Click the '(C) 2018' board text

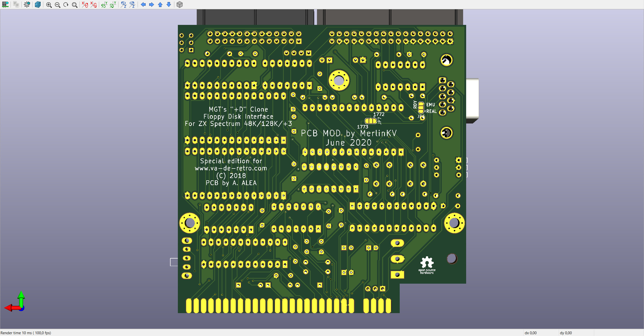[231, 176]
